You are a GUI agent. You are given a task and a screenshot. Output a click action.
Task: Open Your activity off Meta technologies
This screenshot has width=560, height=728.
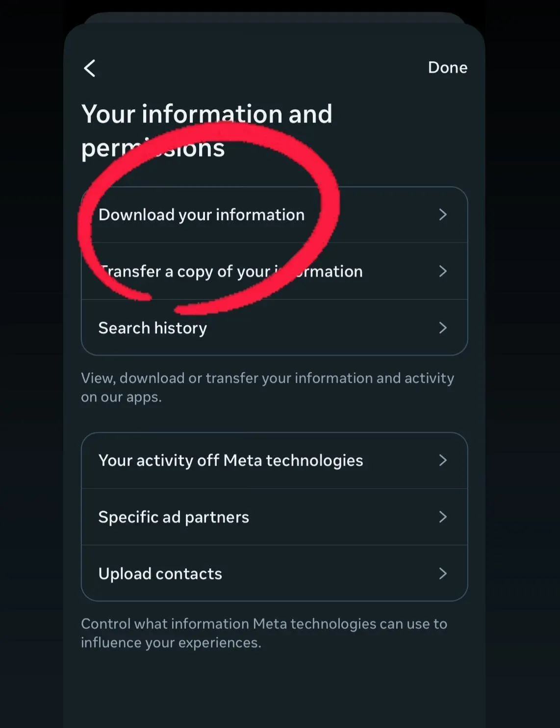click(x=230, y=460)
